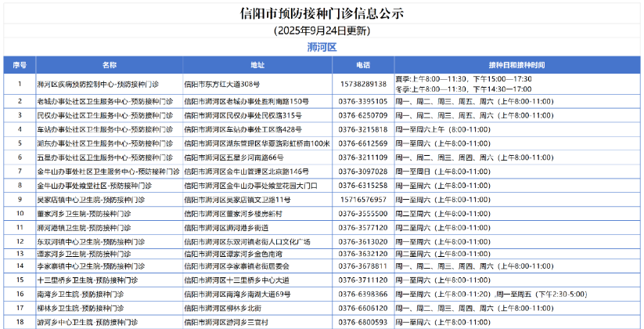Click the page title 信阳市预防接种门诊信息公示
The width and height of the screenshot is (644, 329).
[322, 14]
